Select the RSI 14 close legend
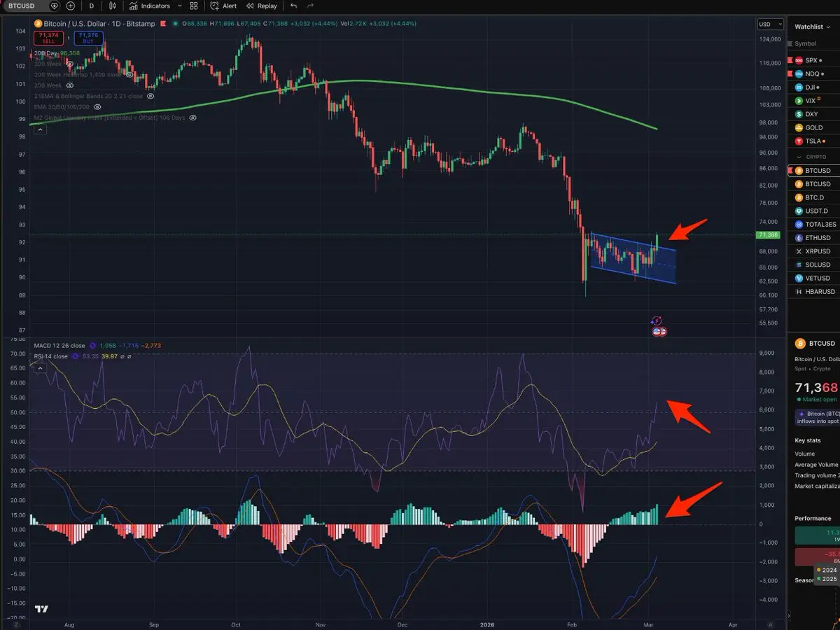 point(50,356)
